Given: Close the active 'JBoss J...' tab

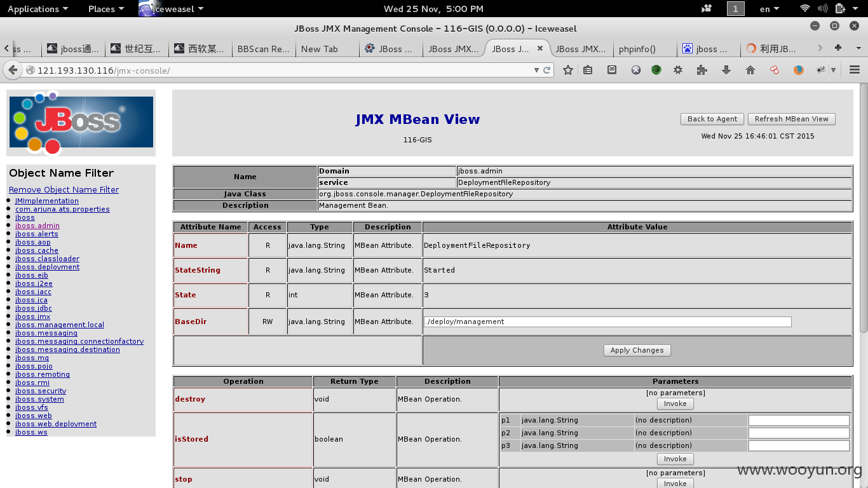Looking at the screenshot, I should tap(540, 48).
